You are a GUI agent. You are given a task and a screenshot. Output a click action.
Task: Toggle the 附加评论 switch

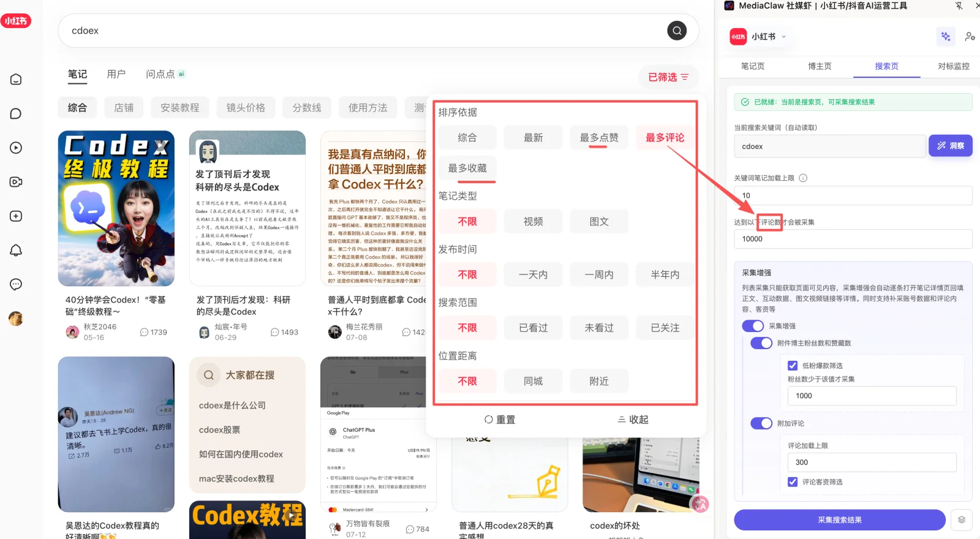pos(761,423)
